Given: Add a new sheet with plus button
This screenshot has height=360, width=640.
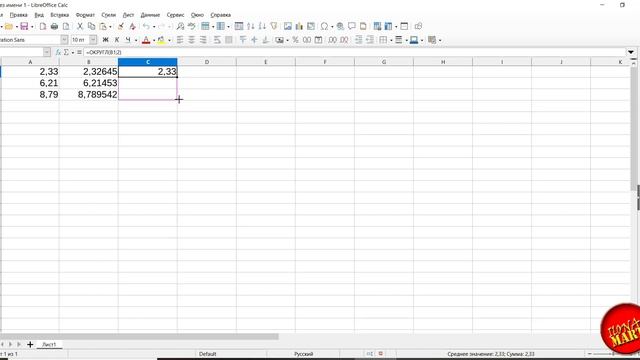Looking at the screenshot, I should tap(30, 344).
